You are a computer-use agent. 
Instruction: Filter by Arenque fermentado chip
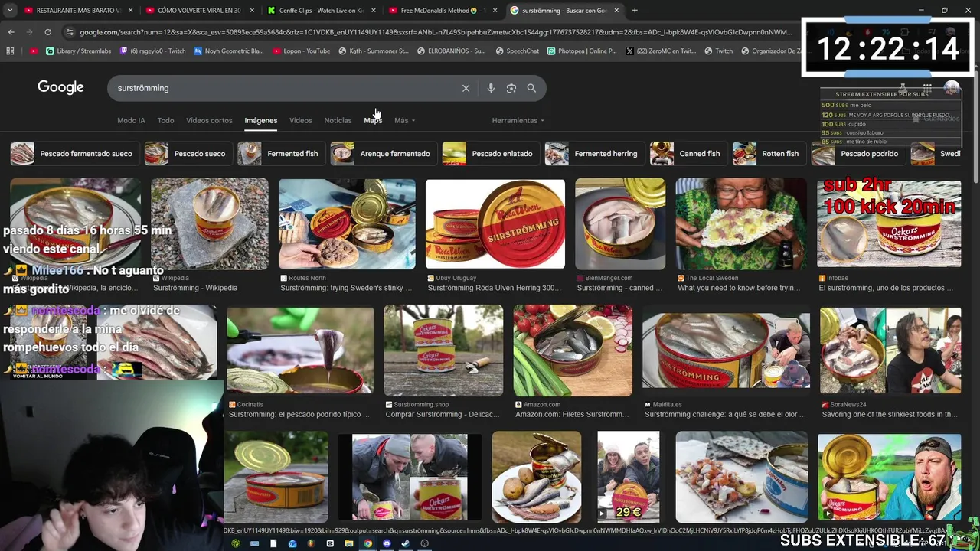tap(383, 154)
